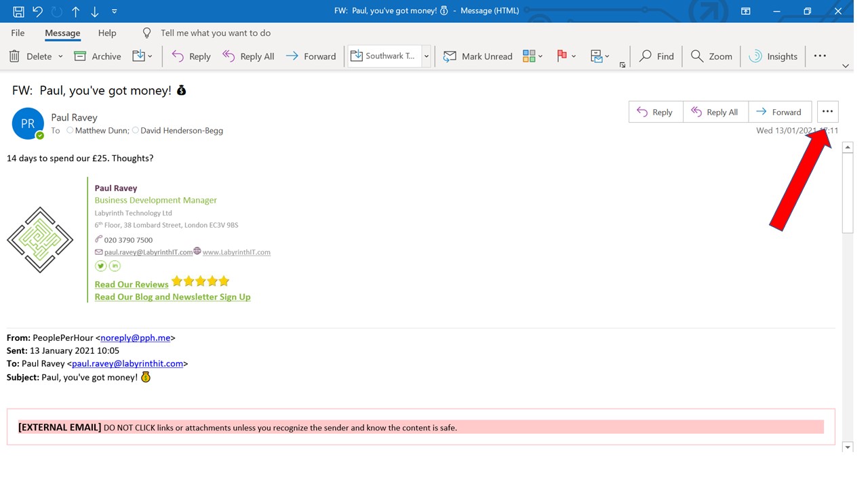
Task: Click Reply All in the ribbon
Action: [248, 56]
